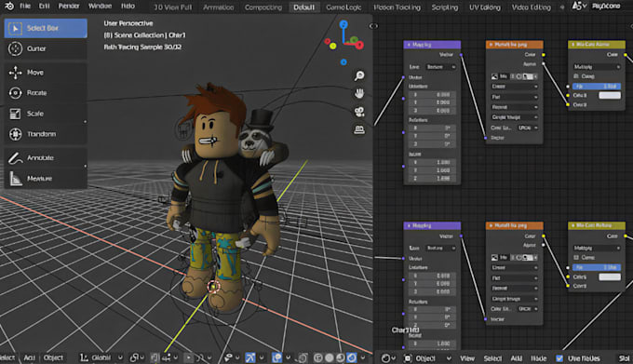Viewport: 633px width, 364px height.
Task: Toggle camera view icon in viewport
Action: coord(359,112)
